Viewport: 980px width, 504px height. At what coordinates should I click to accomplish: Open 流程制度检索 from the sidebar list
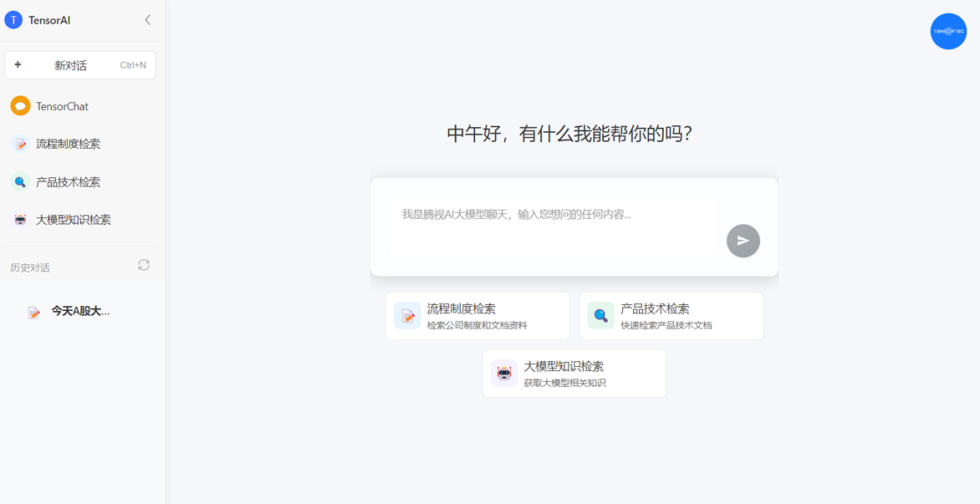[68, 144]
